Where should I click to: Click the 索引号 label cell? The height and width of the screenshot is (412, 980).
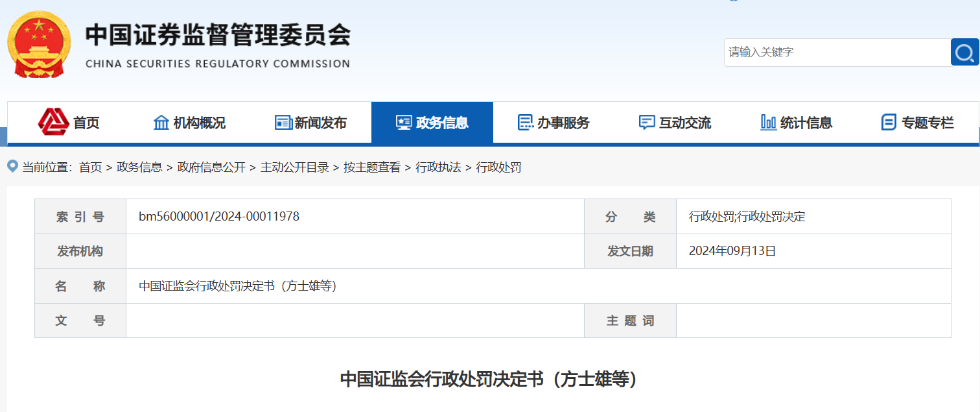(80, 217)
